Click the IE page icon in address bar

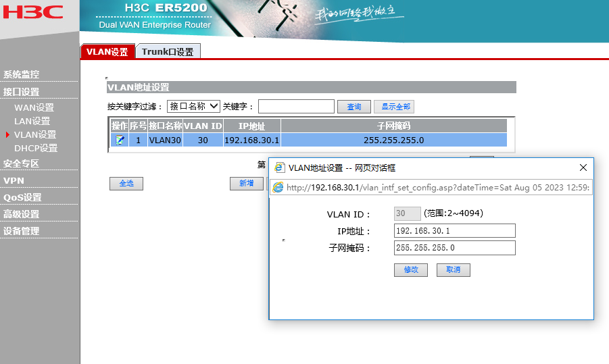[278, 188]
